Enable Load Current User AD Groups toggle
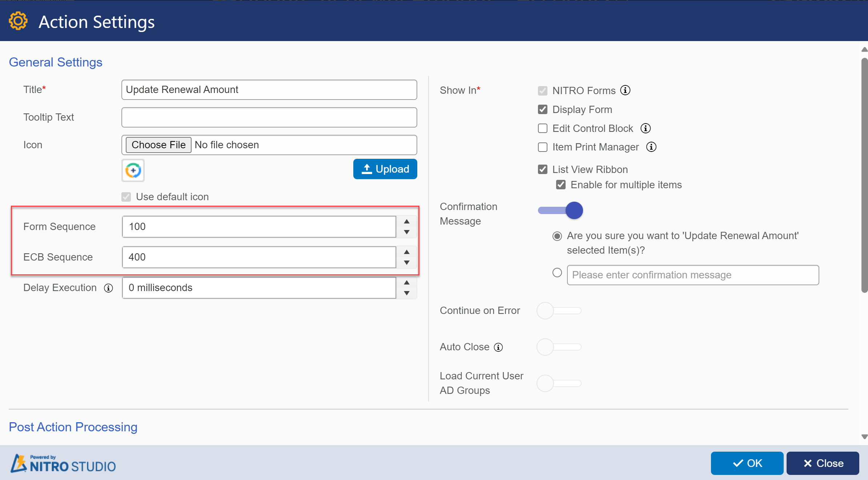The image size is (868, 480). click(559, 383)
